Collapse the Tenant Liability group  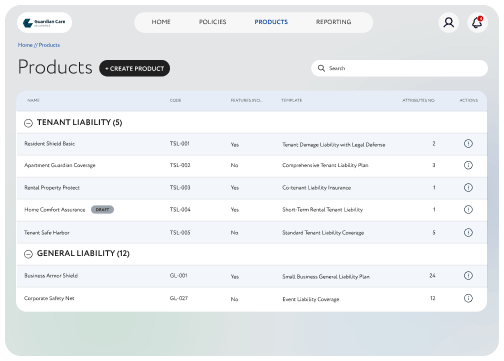pos(28,123)
